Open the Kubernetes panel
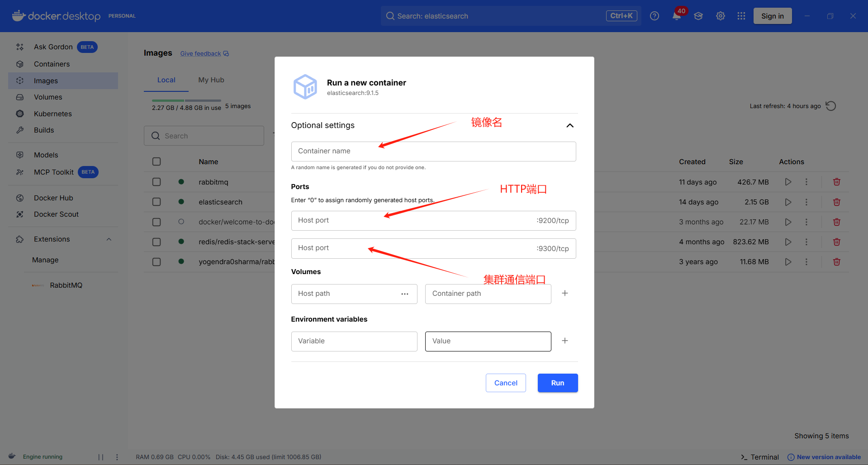Viewport: 868px width, 465px height. 53,114
